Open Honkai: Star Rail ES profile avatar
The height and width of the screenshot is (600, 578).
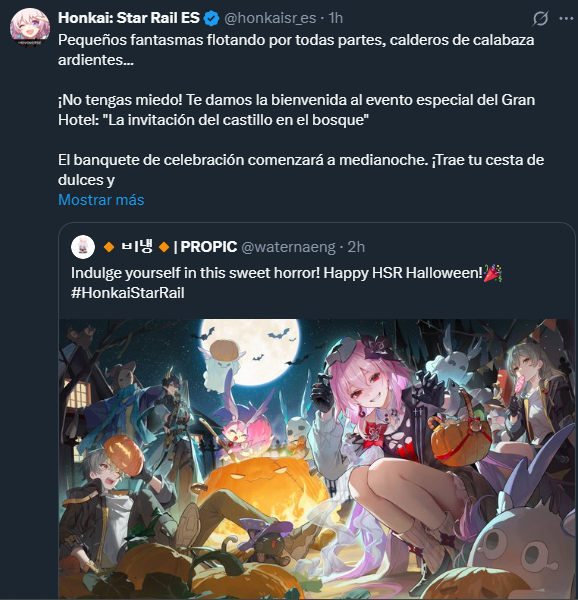pos(29,28)
